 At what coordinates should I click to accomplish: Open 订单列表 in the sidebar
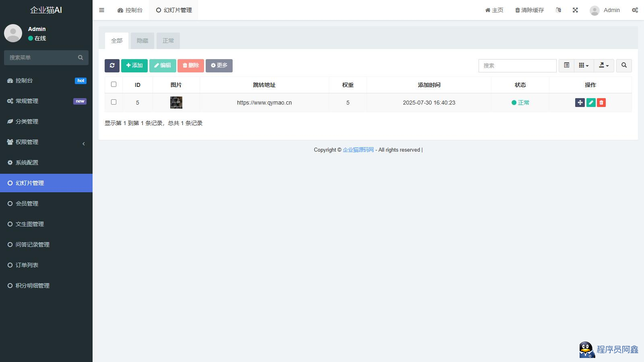(x=46, y=265)
